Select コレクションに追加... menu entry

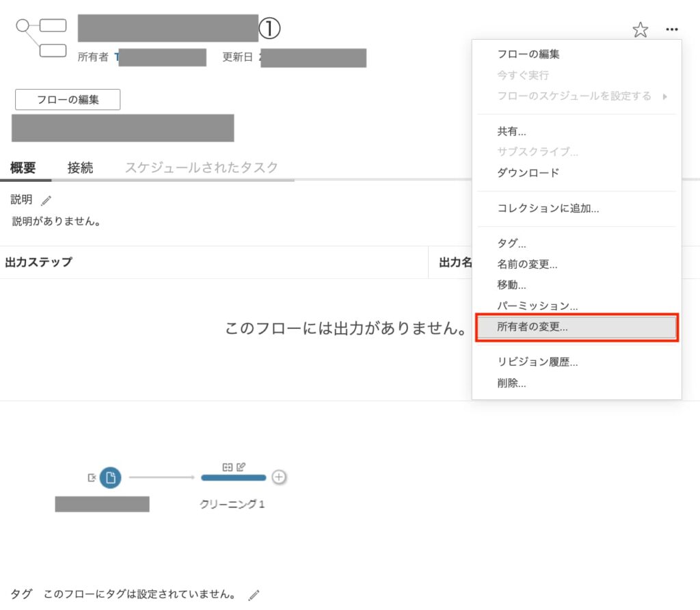tap(548, 209)
